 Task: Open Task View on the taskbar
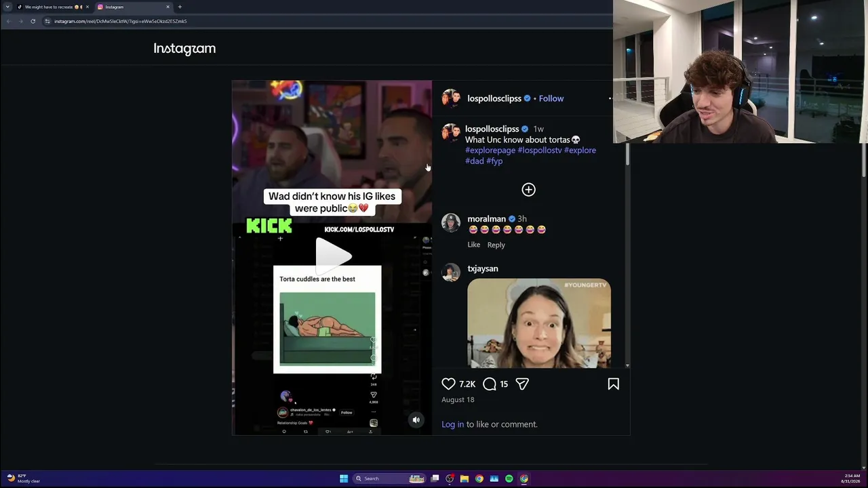[435, 479]
